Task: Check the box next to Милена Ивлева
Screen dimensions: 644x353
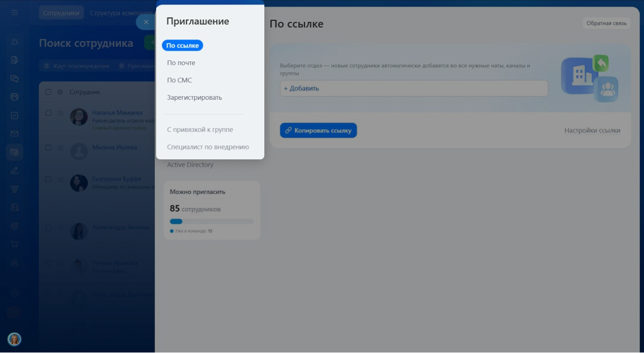Action: point(48,148)
